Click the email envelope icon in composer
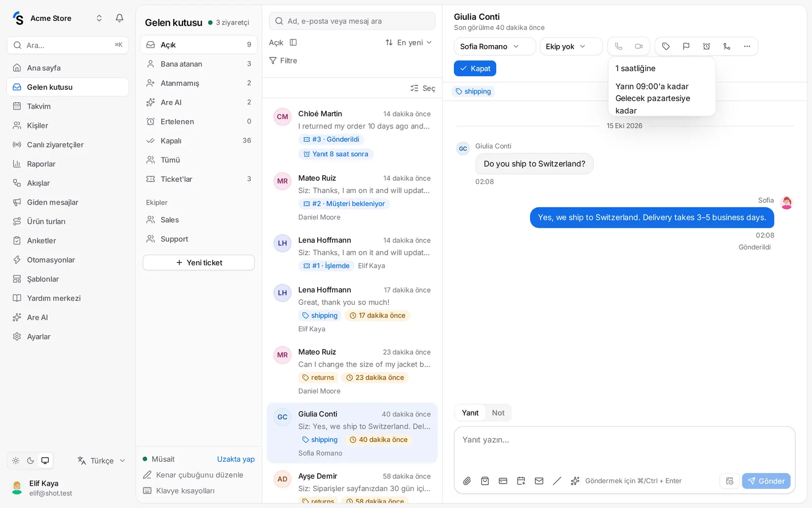The height and width of the screenshot is (508, 812). (539, 481)
